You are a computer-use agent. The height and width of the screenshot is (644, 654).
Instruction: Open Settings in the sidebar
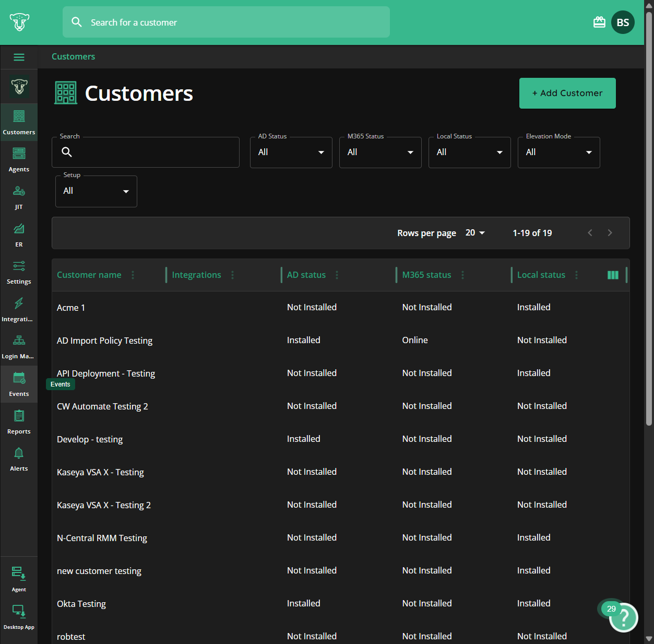tap(19, 272)
